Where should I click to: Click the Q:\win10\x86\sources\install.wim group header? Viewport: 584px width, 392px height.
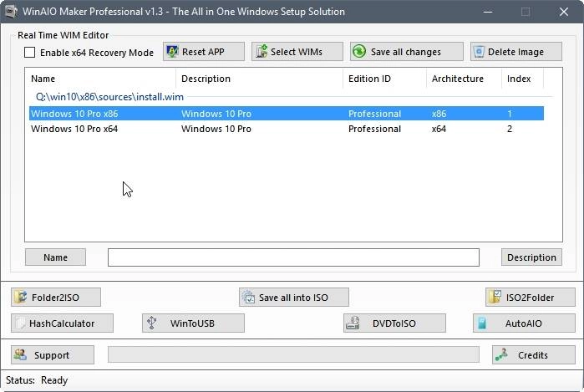109,97
